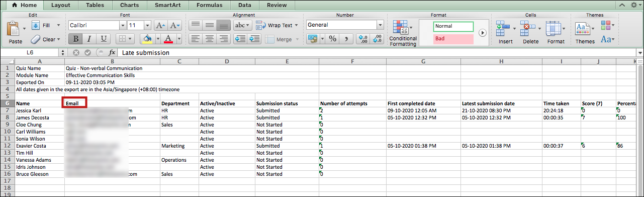Toggle Underline formatting

(104, 39)
